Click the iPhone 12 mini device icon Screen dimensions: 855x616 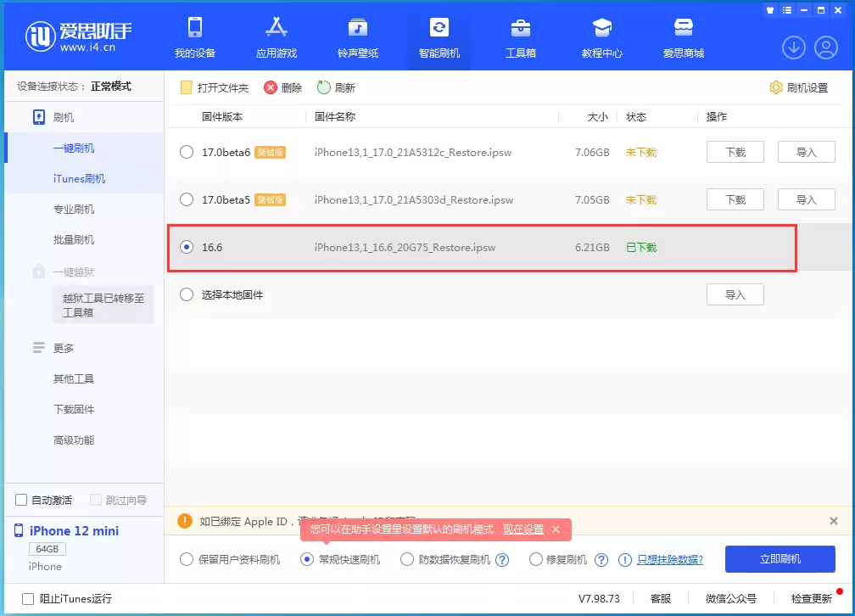tap(19, 530)
